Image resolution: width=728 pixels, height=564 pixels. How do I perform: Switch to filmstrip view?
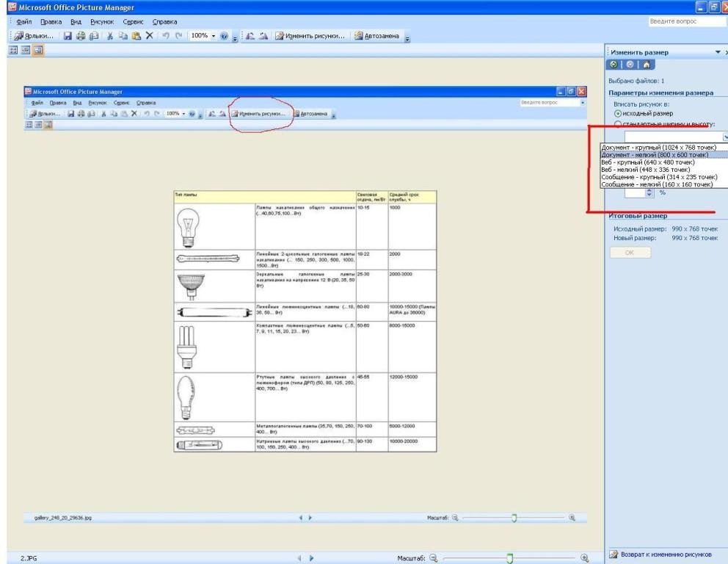coord(26,50)
